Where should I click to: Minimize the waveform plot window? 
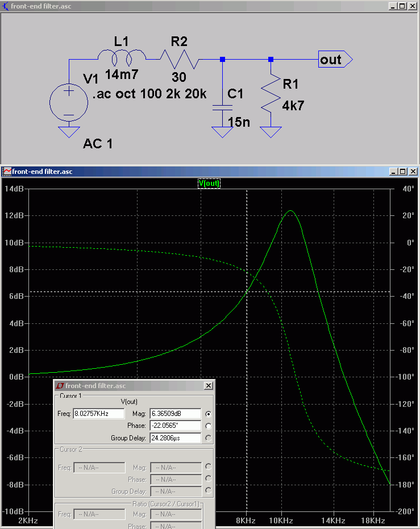pyautogui.click(x=393, y=171)
